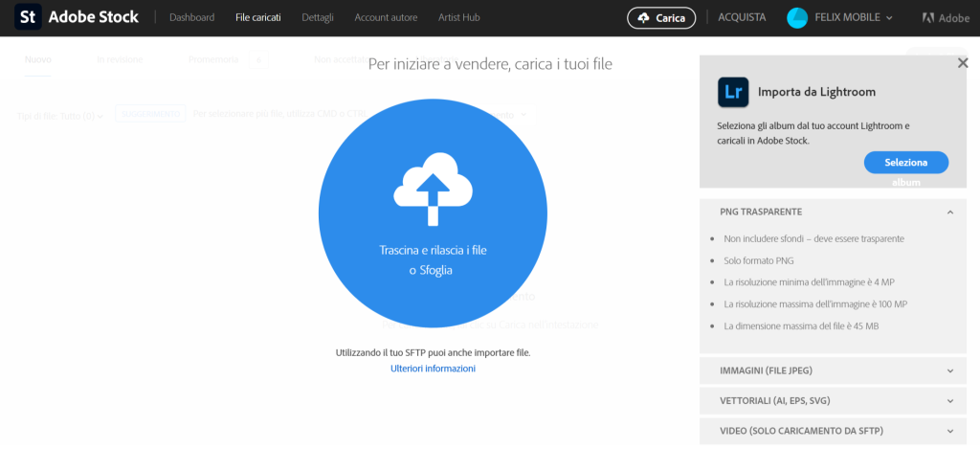Expand VETTORIALI (AI, EPS, SVG) section
The height and width of the screenshot is (471, 980).
tap(834, 401)
